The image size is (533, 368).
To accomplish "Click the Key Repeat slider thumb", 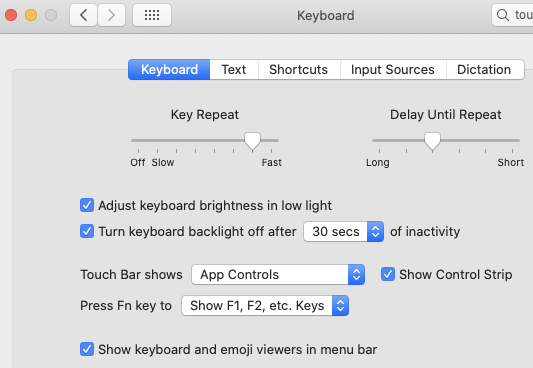I will tap(253, 141).
